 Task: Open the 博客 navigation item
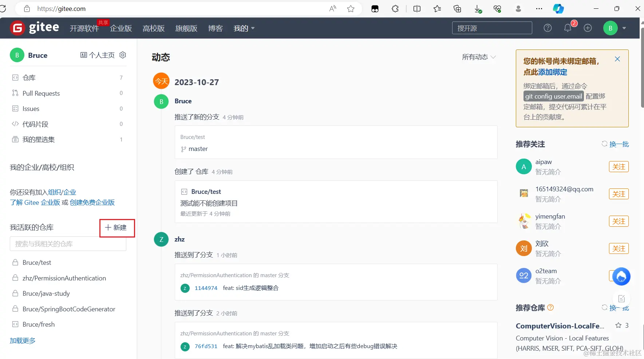pyautogui.click(x=216, y=28)
